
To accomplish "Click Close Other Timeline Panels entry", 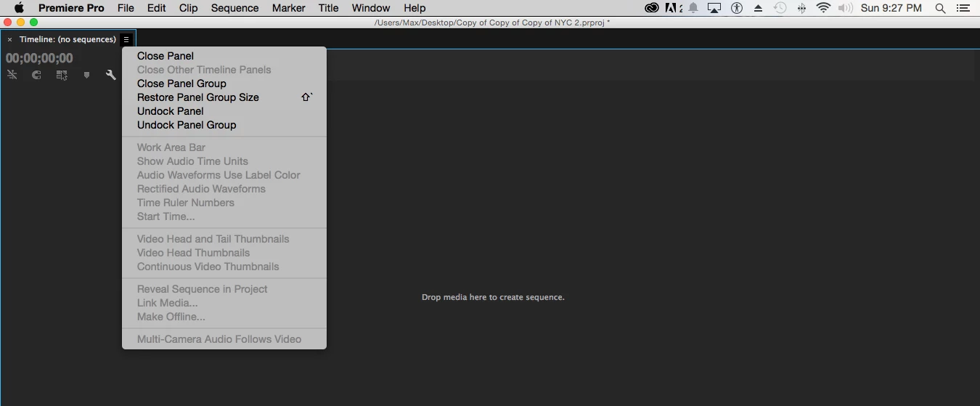I will [x=224, y=70].
